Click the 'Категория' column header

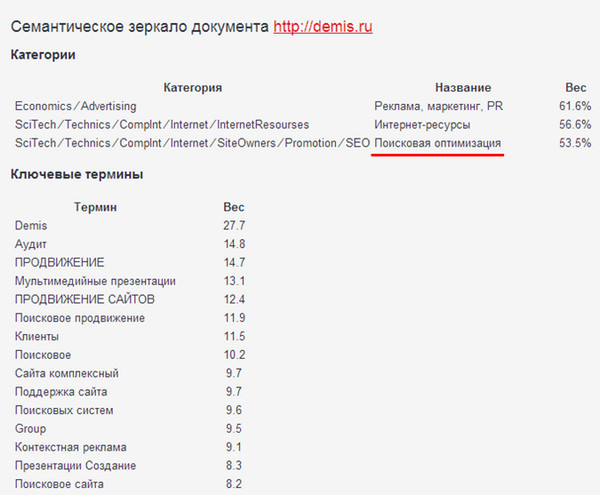pos(192,88)
